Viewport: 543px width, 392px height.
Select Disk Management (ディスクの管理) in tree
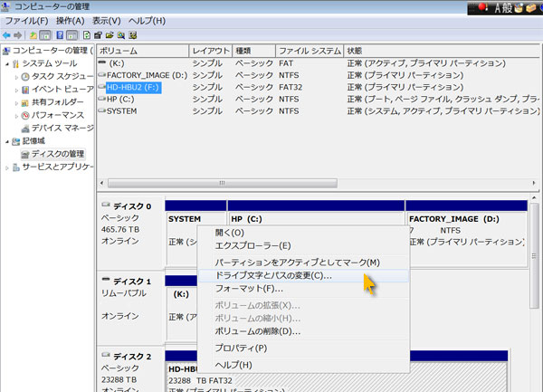(52, 155)
